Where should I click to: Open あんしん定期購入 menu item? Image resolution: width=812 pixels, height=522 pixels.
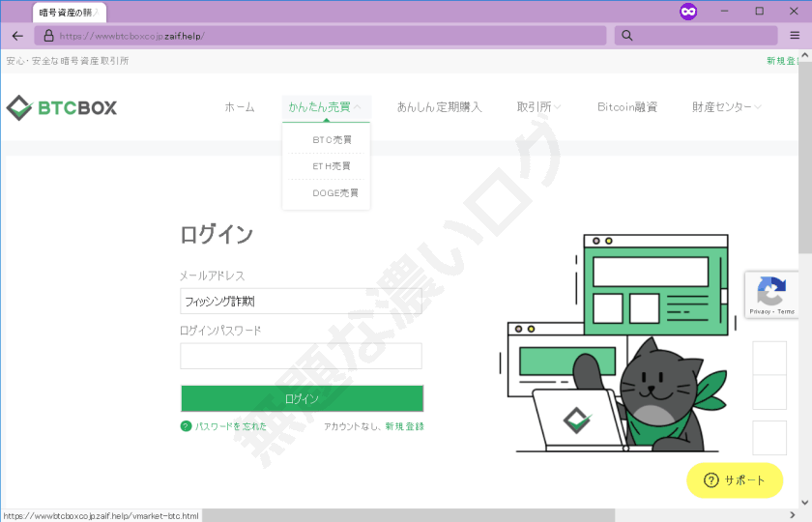pos(439,107)
